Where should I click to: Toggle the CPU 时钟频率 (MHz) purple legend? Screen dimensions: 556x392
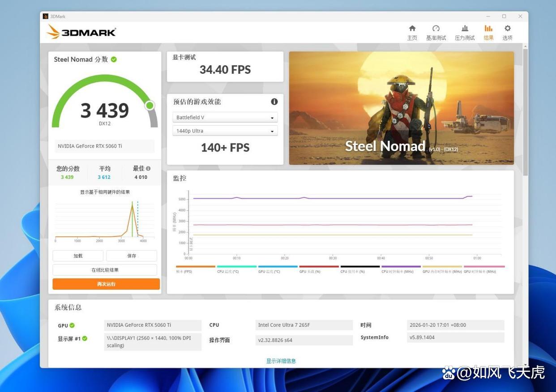click(x=401, y=269)
